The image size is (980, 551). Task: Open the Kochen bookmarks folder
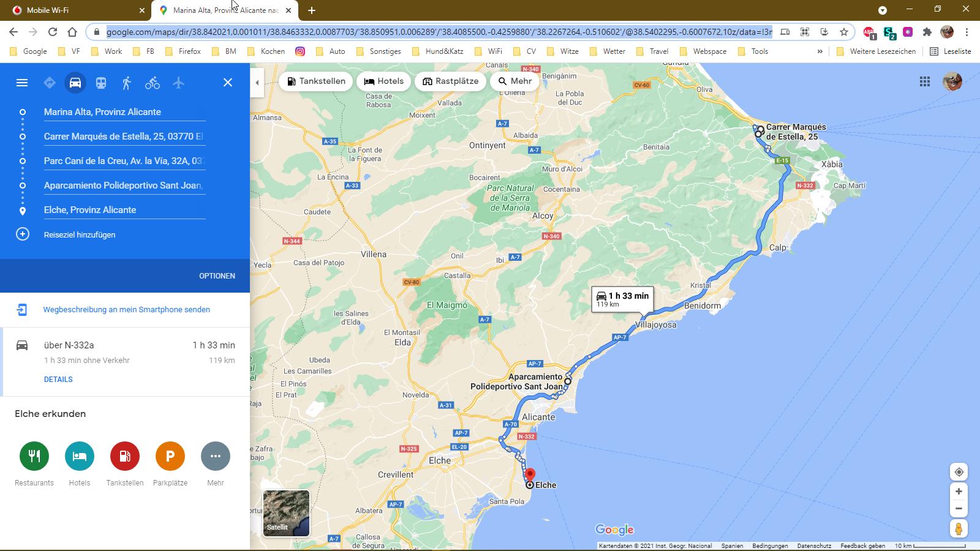pos(266,51)
